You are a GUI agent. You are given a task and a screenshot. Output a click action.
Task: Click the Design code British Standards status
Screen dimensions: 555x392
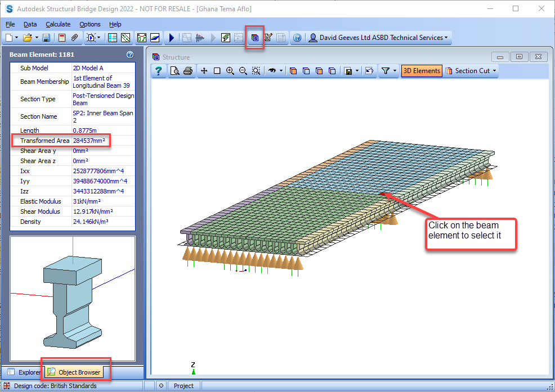(x=55, y=386)
